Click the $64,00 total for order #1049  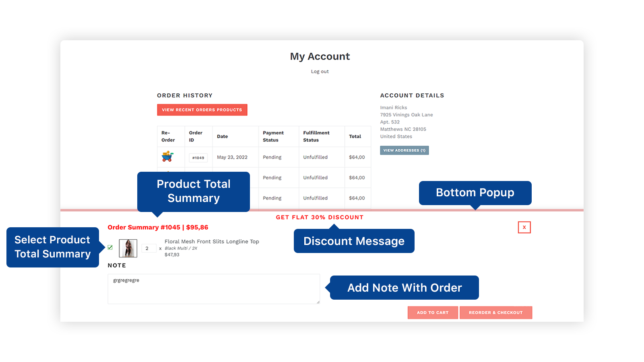tap(357, 157)
